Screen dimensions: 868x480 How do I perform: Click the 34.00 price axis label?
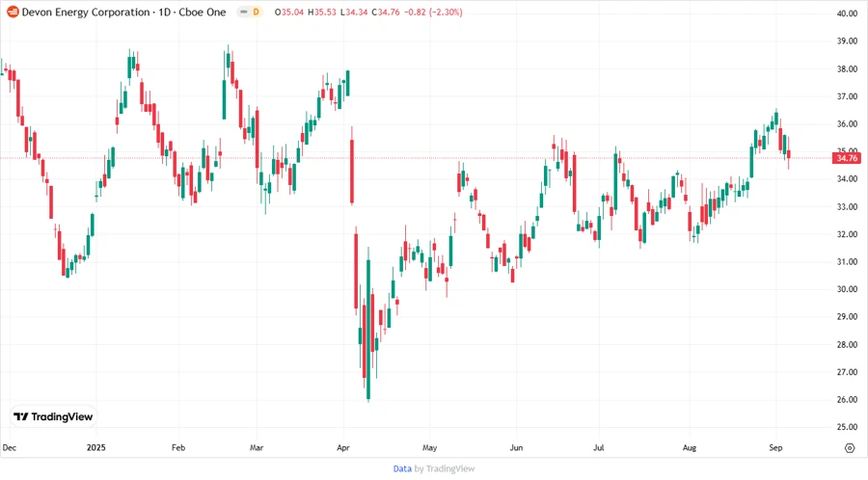coord(847,179)
